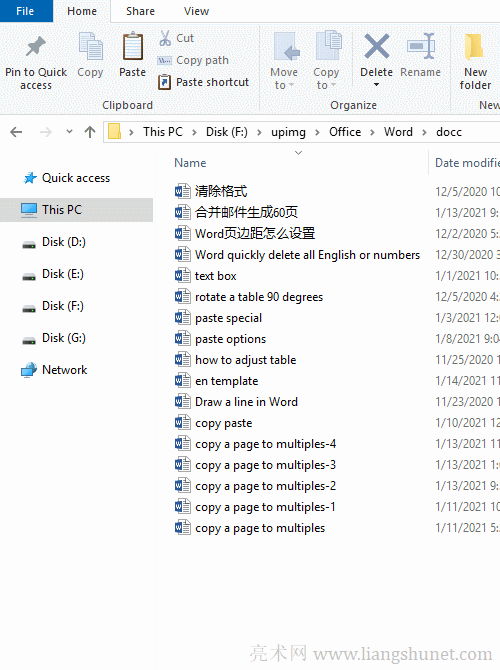
Task: Click the Paste clipboard icon
Action: [132, 46]
